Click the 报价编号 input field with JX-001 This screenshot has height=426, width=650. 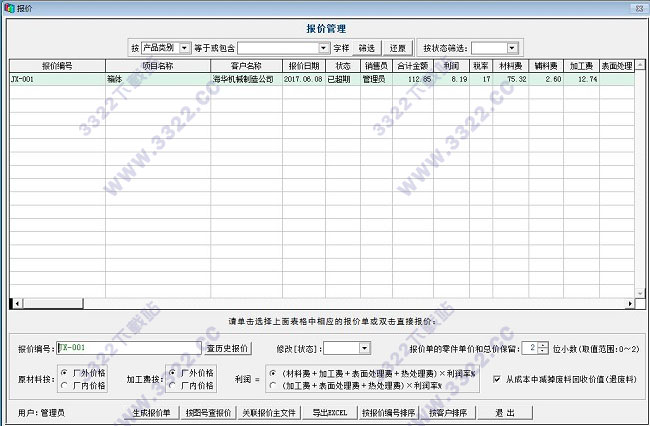[x=129, y=348]
